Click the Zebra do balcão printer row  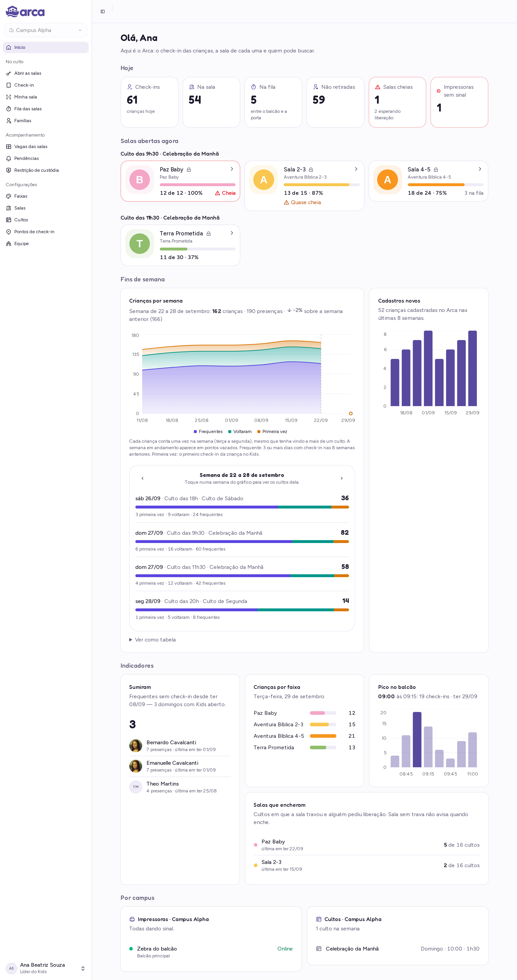pos(211,952)
